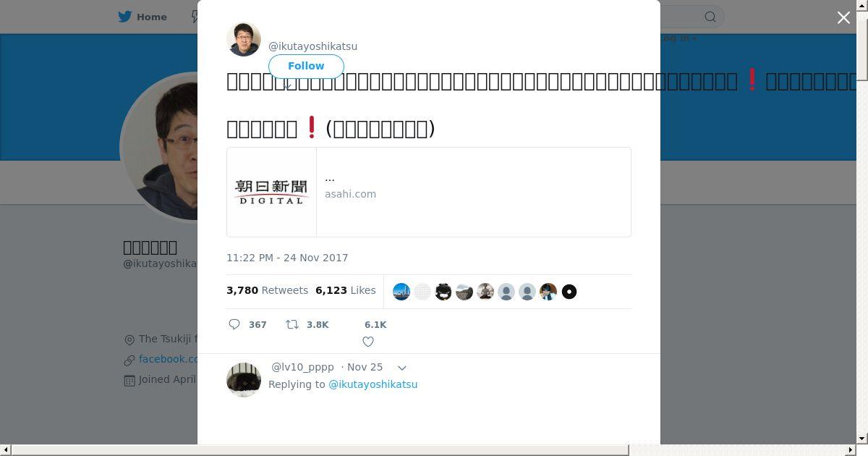Expand the reply options chevron next to Nov 25
This screenshot has width=868, height=456.
point(402,368)
